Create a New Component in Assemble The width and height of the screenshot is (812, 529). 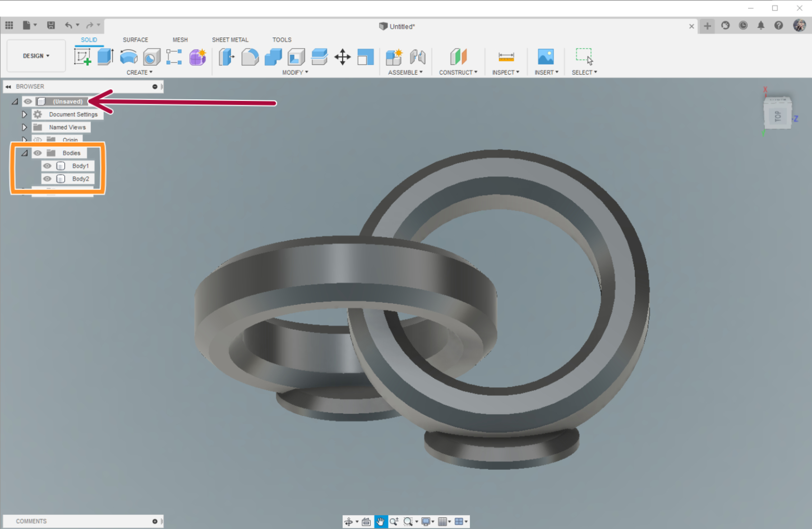coord(394,57)
